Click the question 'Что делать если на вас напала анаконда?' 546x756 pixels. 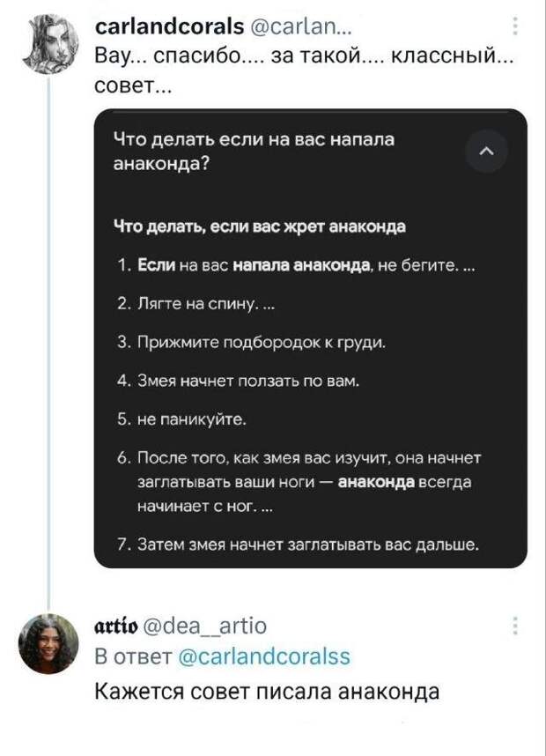click(x=254, y=152)
